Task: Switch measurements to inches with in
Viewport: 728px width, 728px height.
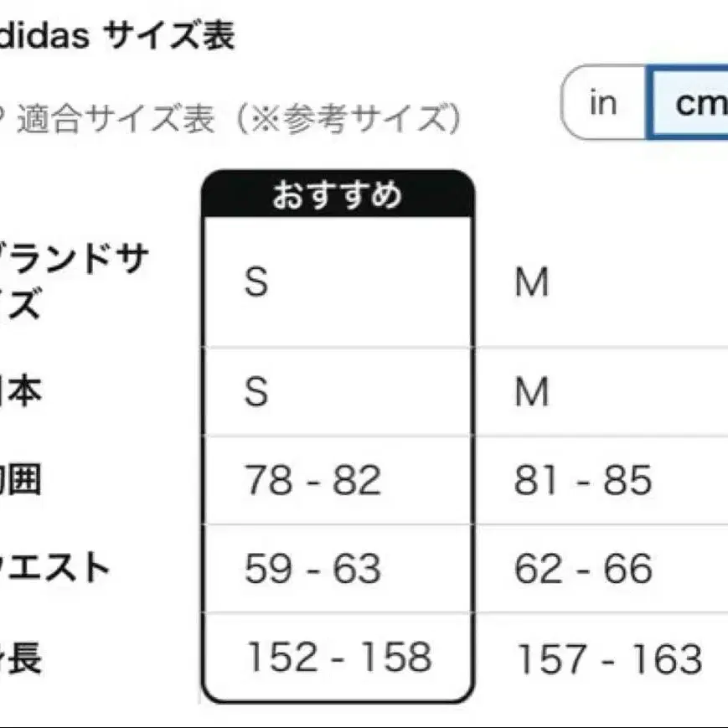Action: coord(602,101)
